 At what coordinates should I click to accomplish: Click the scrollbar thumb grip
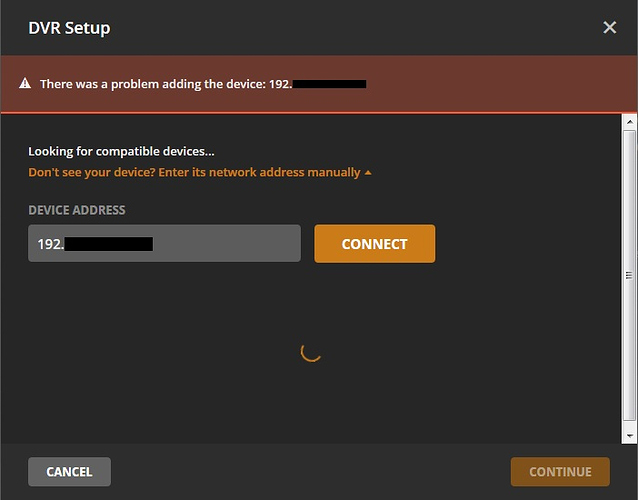tap(629, 275)
